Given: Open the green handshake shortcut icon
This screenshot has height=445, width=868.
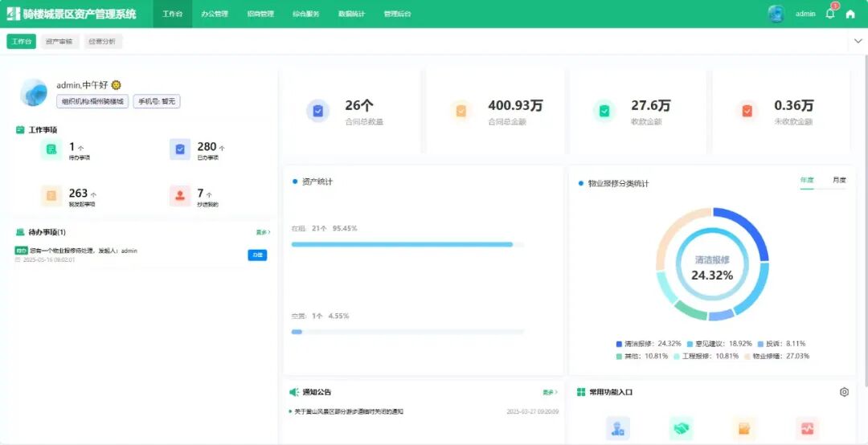Looking at the screenshot, I should (681, 428).
